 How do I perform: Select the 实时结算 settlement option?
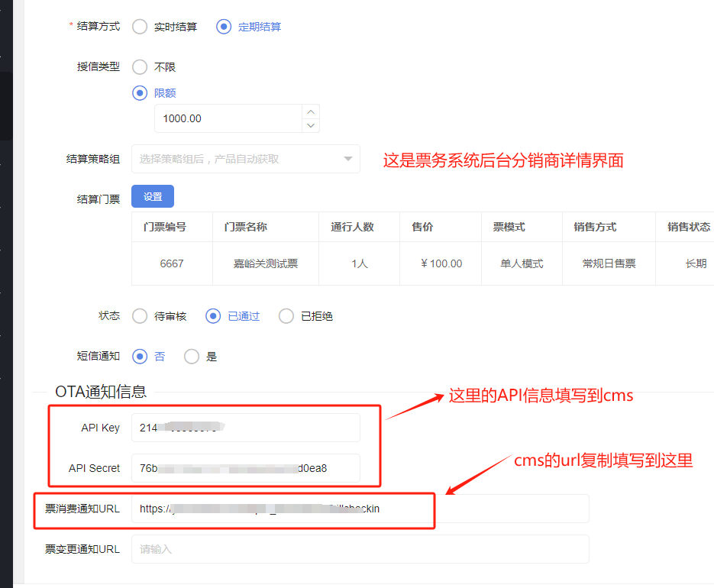click(140, 27)
